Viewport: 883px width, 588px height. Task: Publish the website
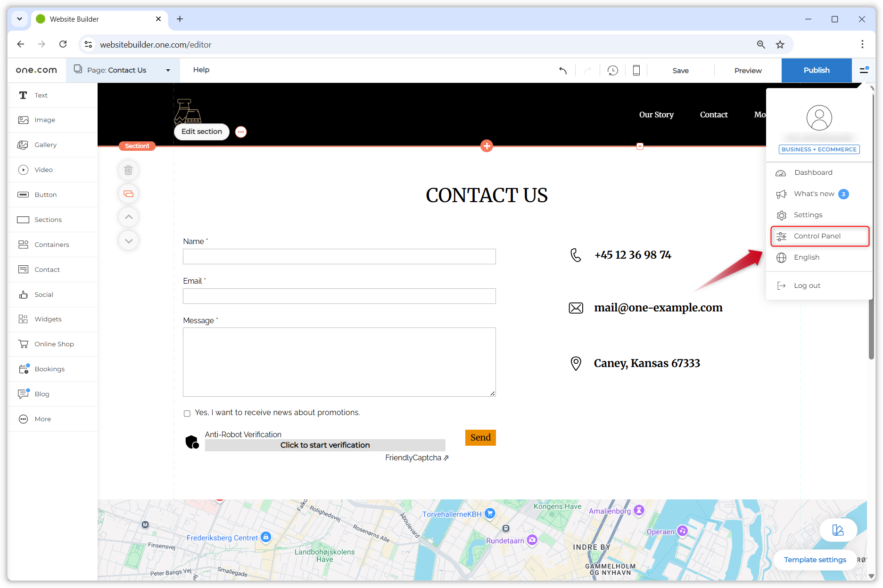coord(816,70)
